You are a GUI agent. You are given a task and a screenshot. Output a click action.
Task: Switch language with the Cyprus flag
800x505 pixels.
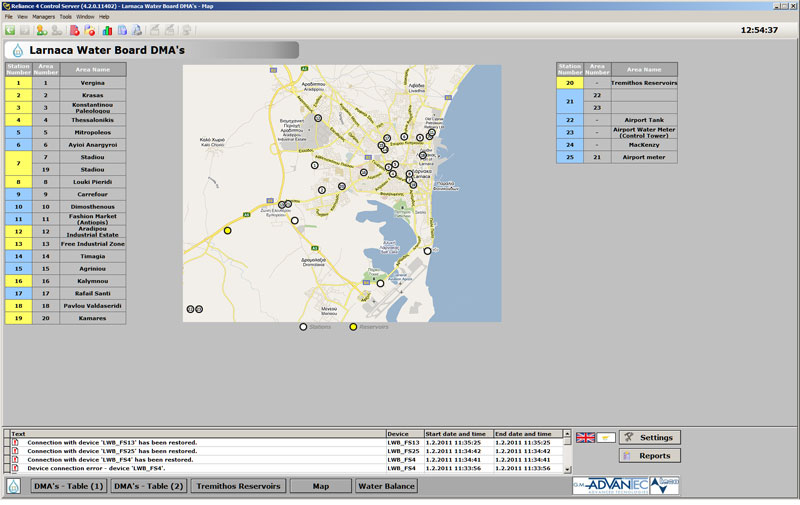[x=606, y=438]
